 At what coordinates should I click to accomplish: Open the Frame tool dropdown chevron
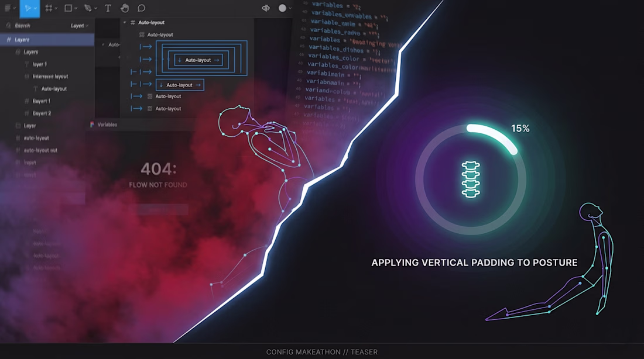(x=56, y=8)
